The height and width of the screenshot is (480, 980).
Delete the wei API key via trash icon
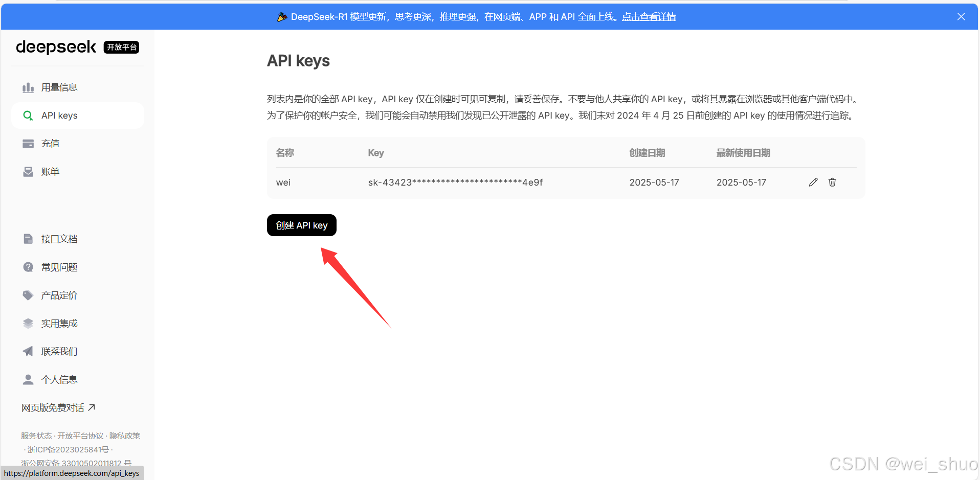(832, 182)
